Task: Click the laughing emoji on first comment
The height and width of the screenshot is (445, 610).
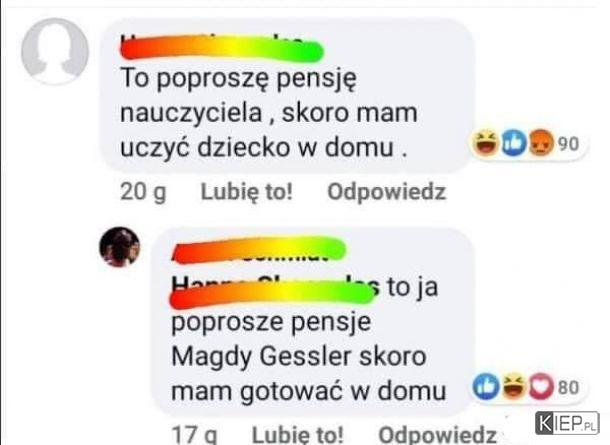Action: pyautogui.click(x=486, y=143)
